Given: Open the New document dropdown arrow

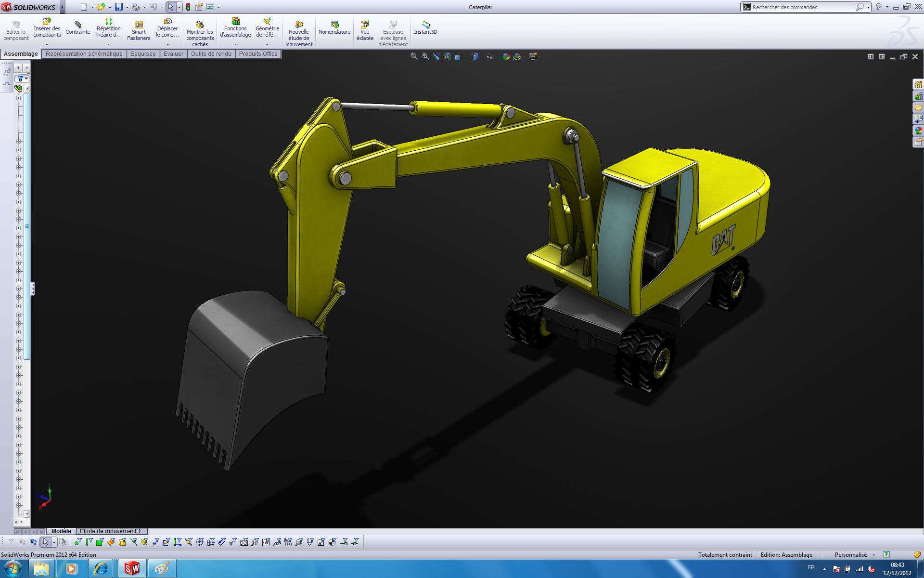Looking at the screenshot, I should click(x=92, y=7).
